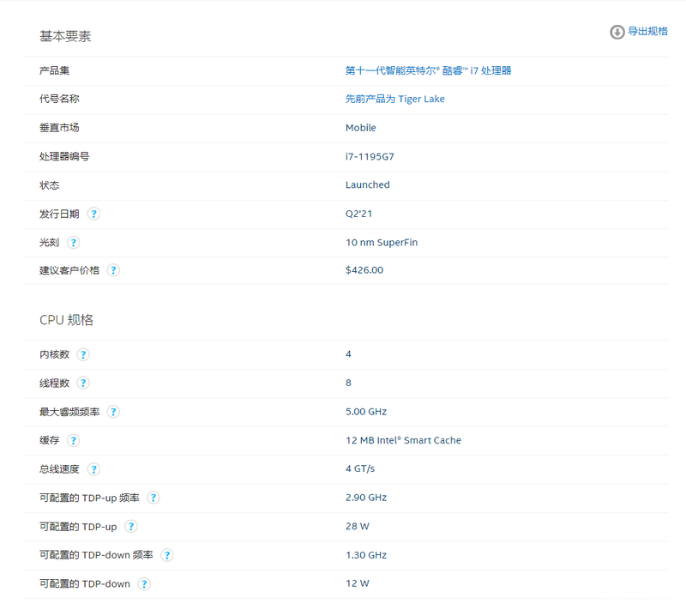Click the 代号名称 row label
Viewport: 686px width, 616px height.
coord(59,99)
